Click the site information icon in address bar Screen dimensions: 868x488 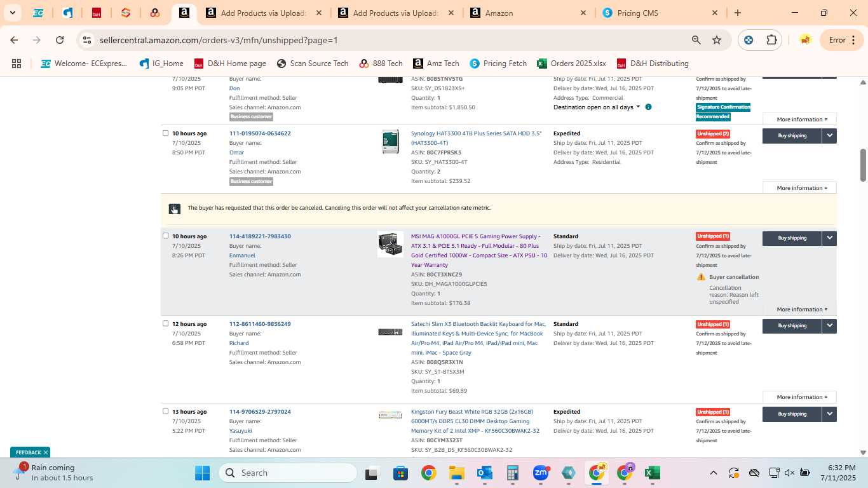(x=88, y=40)
